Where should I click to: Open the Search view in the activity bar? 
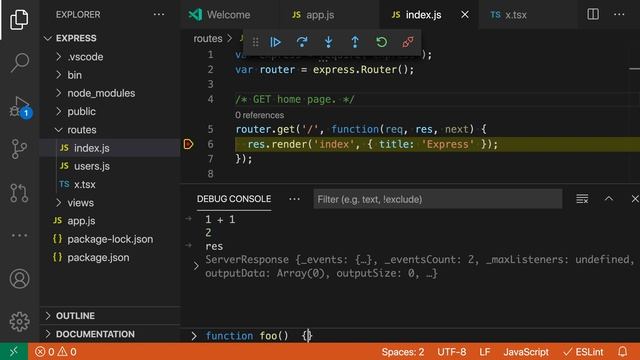pos(19,63)
